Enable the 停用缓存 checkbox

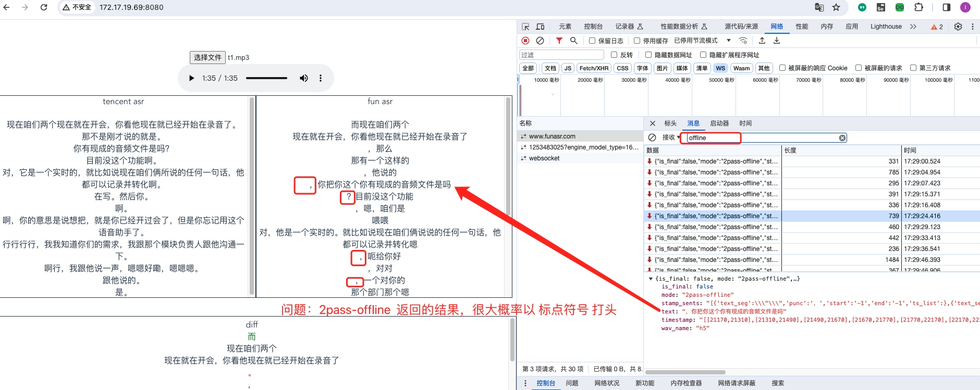coord(637,41)
